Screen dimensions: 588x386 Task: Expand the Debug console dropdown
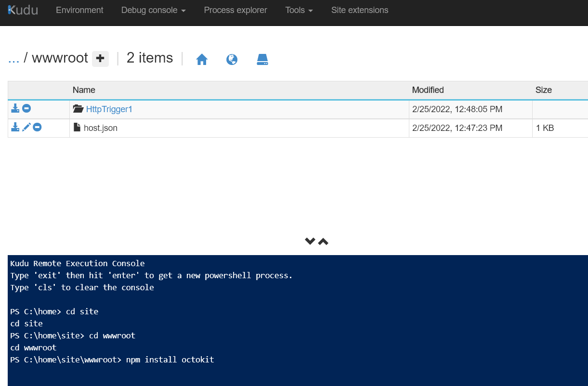click(154, 10)
